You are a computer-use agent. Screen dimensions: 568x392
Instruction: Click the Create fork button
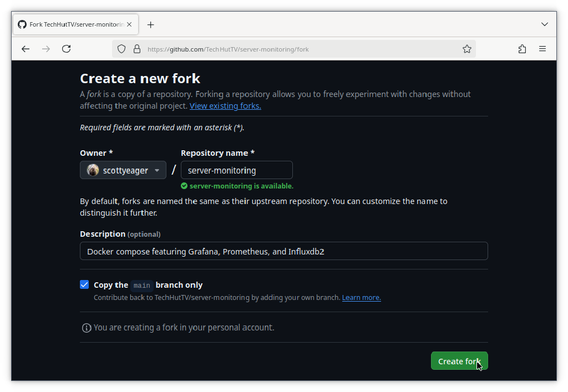pos(459,361)
